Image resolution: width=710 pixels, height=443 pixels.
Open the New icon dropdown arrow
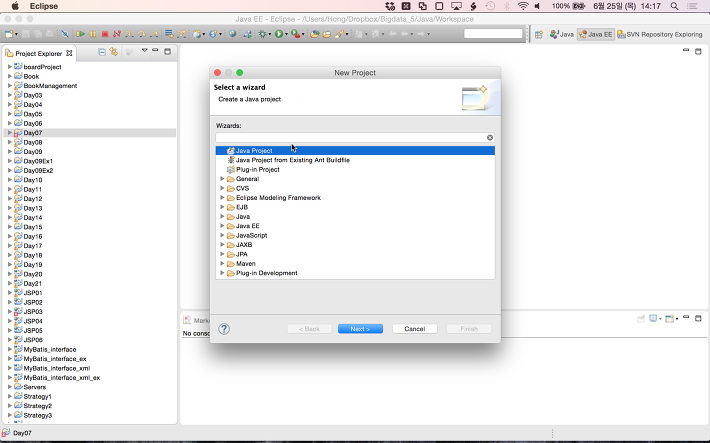click(x=16, y=34)
